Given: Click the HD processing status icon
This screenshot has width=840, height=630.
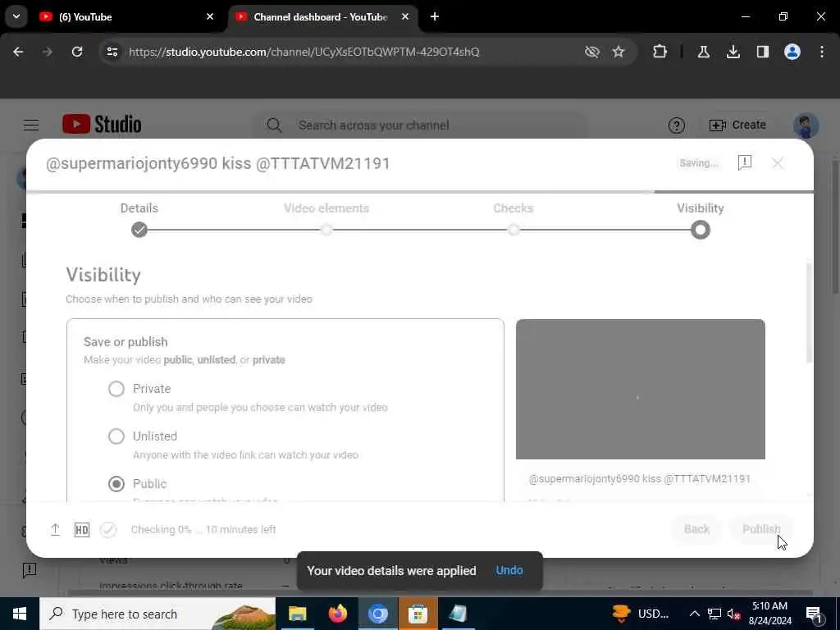Looking at the screenshot, I should click(82, 530).
